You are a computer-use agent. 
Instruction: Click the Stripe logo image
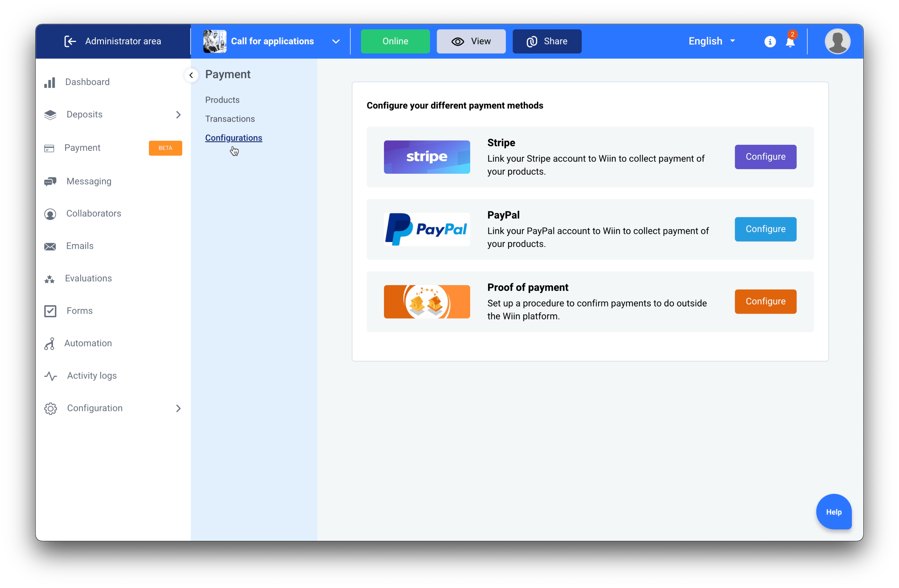[x=427, y=157]
